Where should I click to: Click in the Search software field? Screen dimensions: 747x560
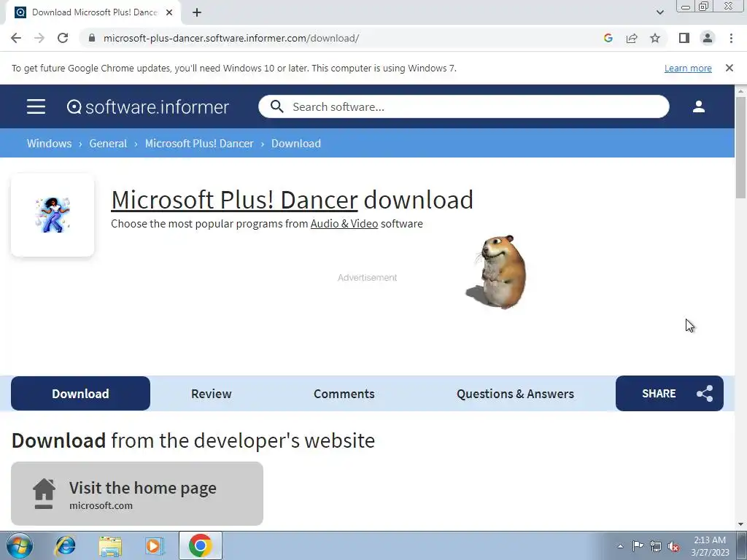[x=463, y=106]
